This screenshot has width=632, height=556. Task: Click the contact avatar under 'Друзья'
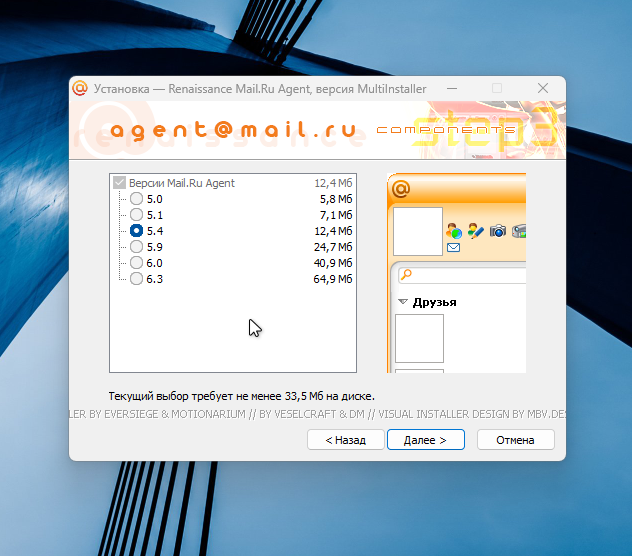point(419,339)
